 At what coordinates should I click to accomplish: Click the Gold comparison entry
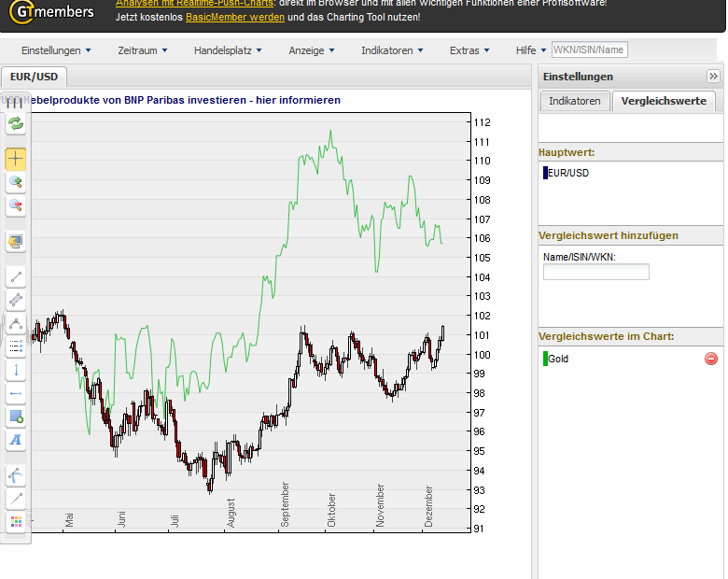point(558,359)
